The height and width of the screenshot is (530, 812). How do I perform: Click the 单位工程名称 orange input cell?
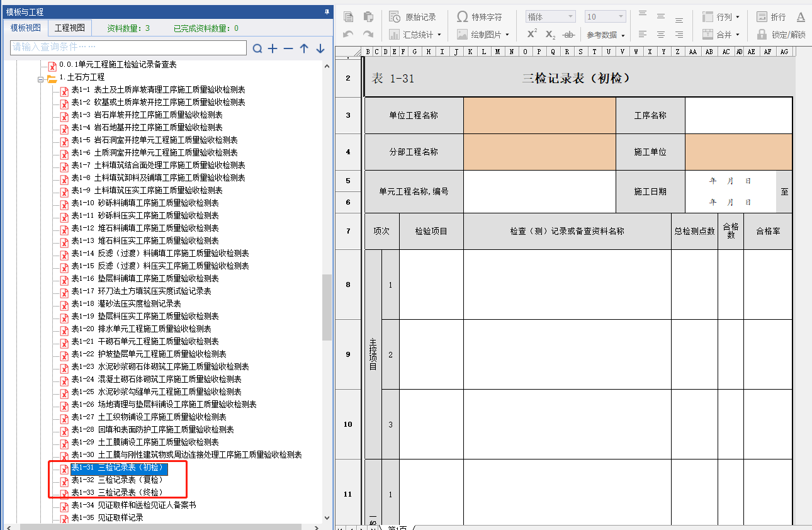[x=539, y=115]
